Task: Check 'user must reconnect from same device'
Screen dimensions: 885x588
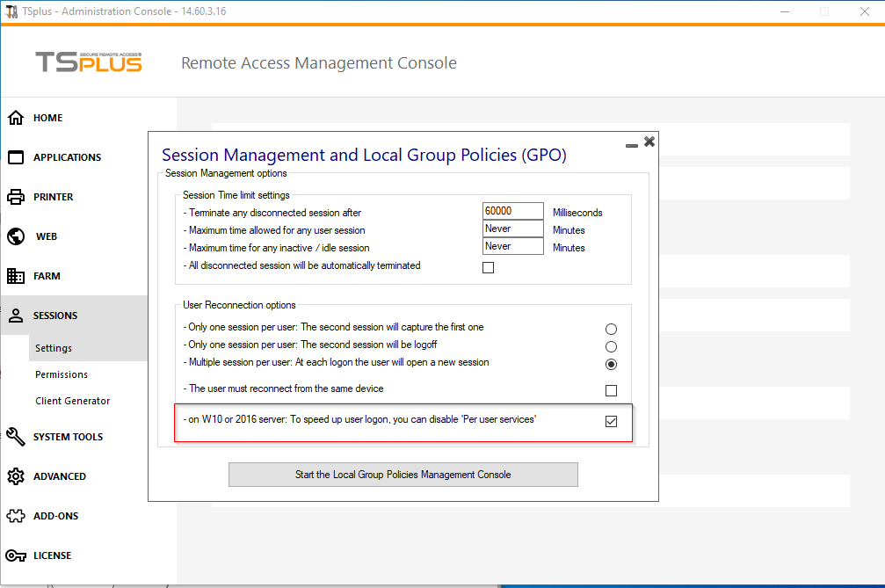Action: point(611,390)
